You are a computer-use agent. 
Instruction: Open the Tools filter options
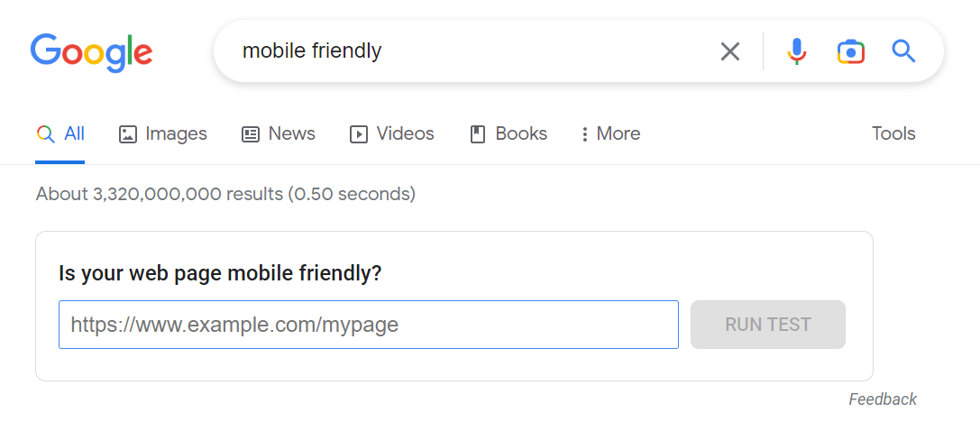(x=893, y=134)
